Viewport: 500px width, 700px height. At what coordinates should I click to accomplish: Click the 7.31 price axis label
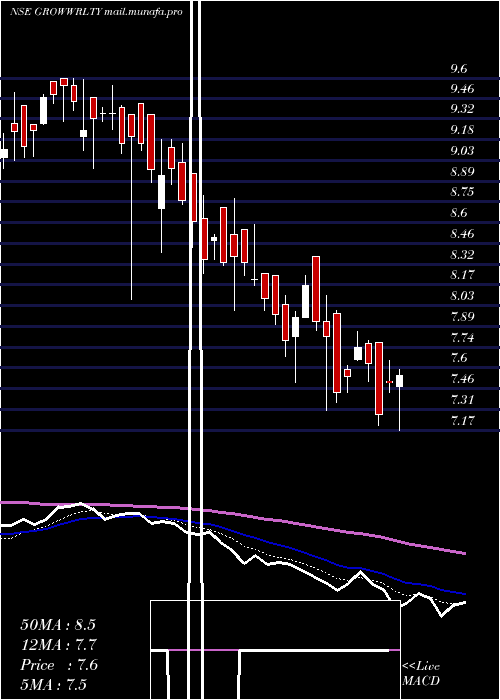pos(462,399)
